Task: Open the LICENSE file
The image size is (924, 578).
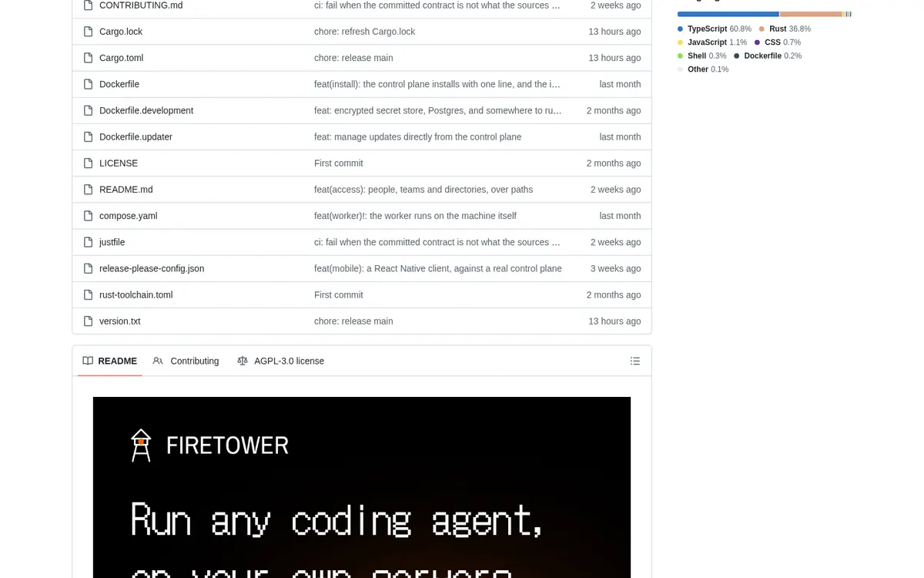Action: tap(119, 163)
